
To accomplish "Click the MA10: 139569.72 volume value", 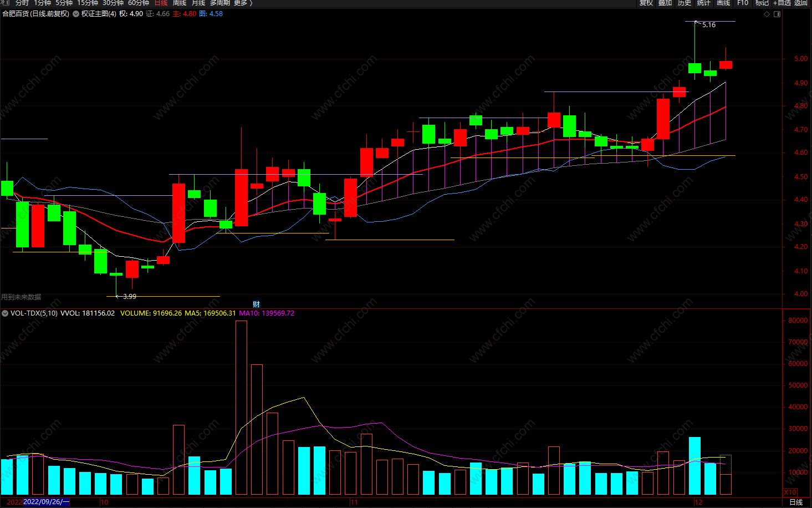I will 267,313.
